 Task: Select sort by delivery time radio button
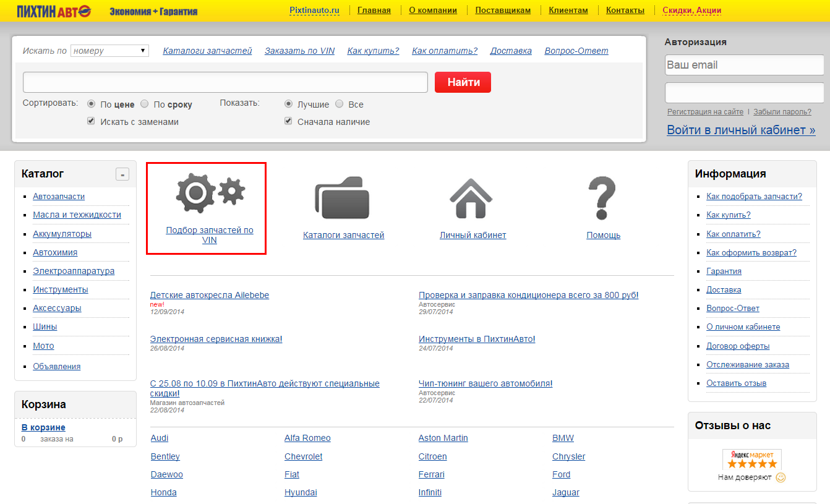[x=145, y=104]
